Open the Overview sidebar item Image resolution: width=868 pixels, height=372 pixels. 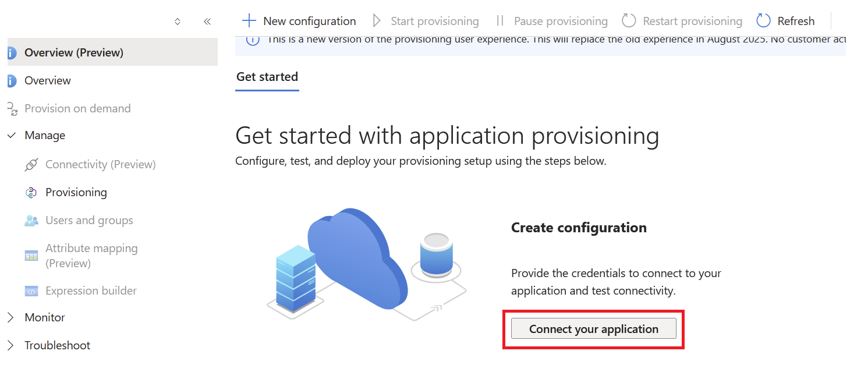(48, 81)
